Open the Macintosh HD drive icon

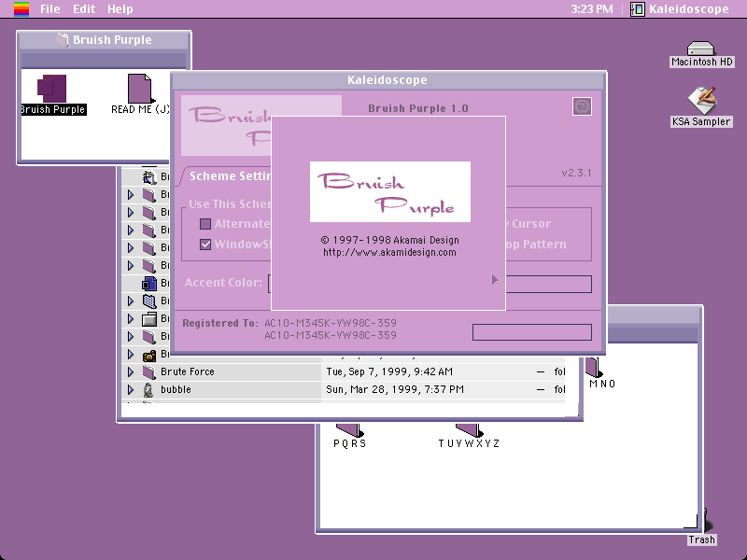pyautogui.click(x=700, y=49)
